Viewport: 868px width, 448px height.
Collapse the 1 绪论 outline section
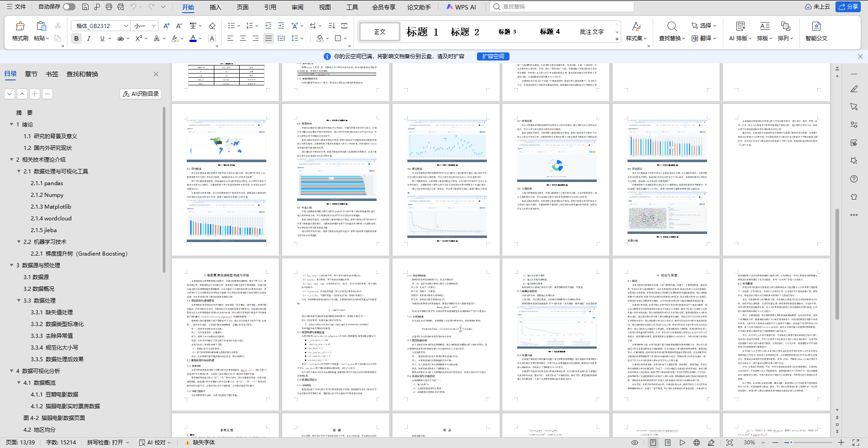pyautogui.click(x=12, y=124)
